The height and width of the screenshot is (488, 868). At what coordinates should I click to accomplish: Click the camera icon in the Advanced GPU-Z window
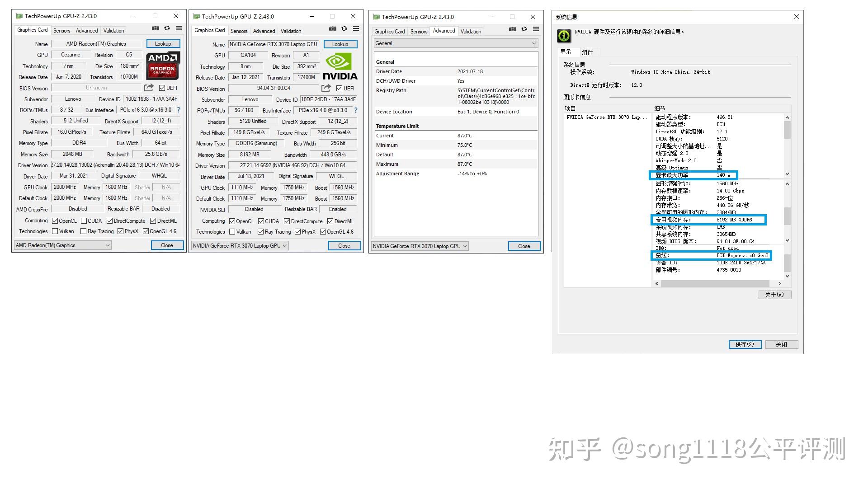[513, 28]
